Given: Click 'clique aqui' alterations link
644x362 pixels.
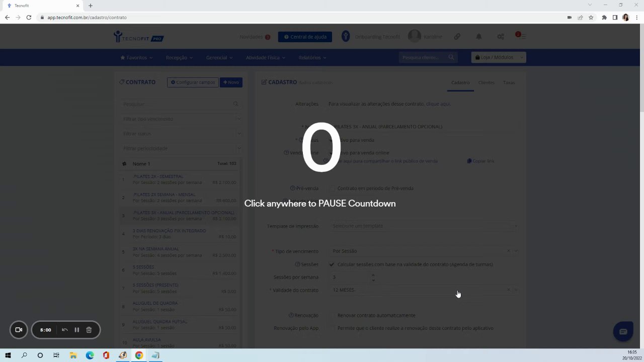Looking at the screenshot, I should (x=438, y=104).
